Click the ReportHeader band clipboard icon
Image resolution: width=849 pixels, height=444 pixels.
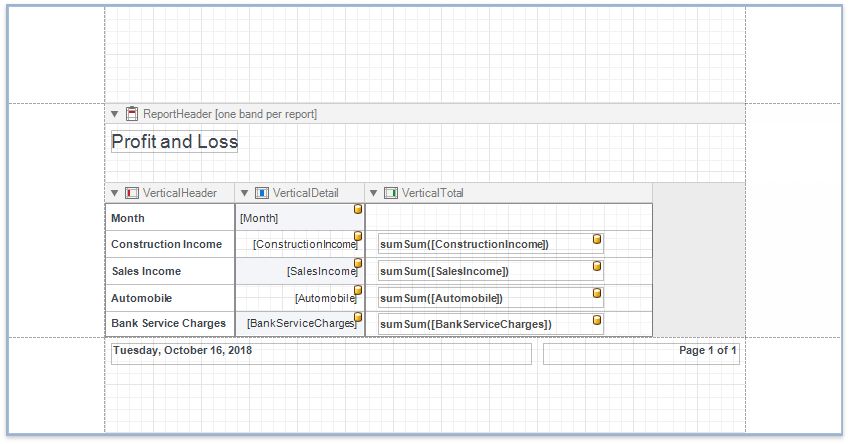132,114
